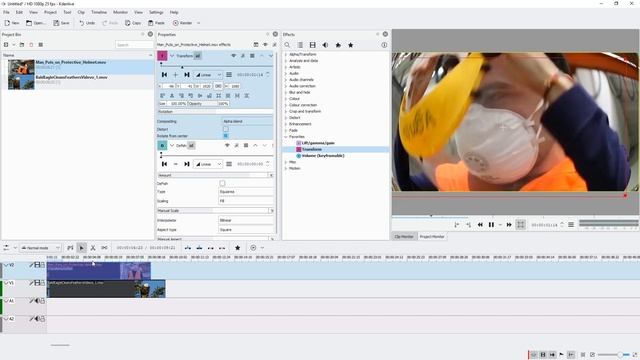Image resolution: width=640 pixels, height=360 pixels.
Task: Go to previous keyframe in Transform effect
Action: tap(164, 75)
